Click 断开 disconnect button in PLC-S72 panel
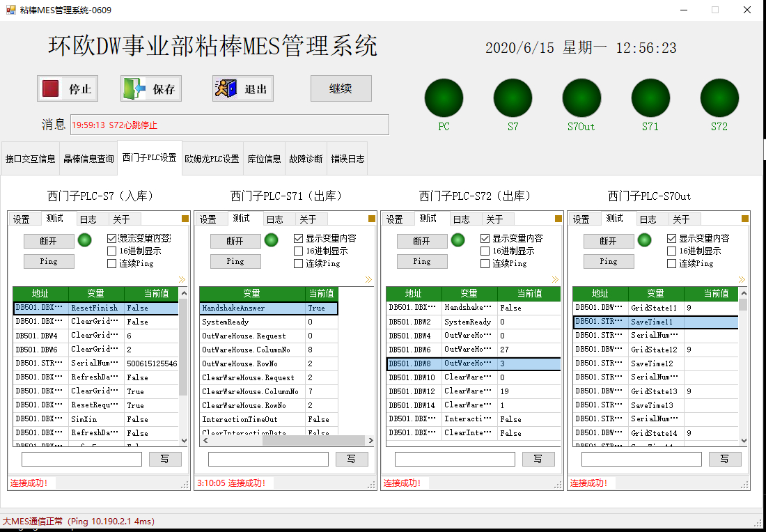Viewport: 766px width, 532px height. click(x=422, y=241)
